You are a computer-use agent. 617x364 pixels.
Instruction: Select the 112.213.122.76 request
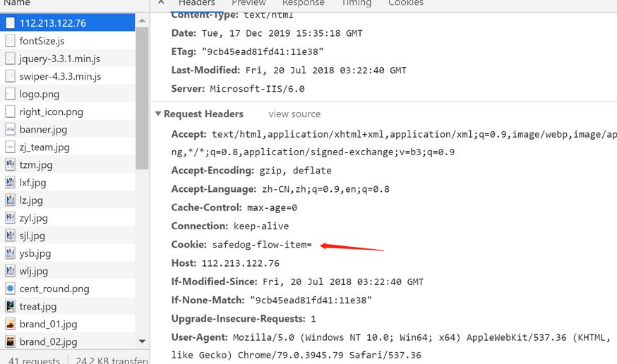pyautogui.click(x=67, y=23)
